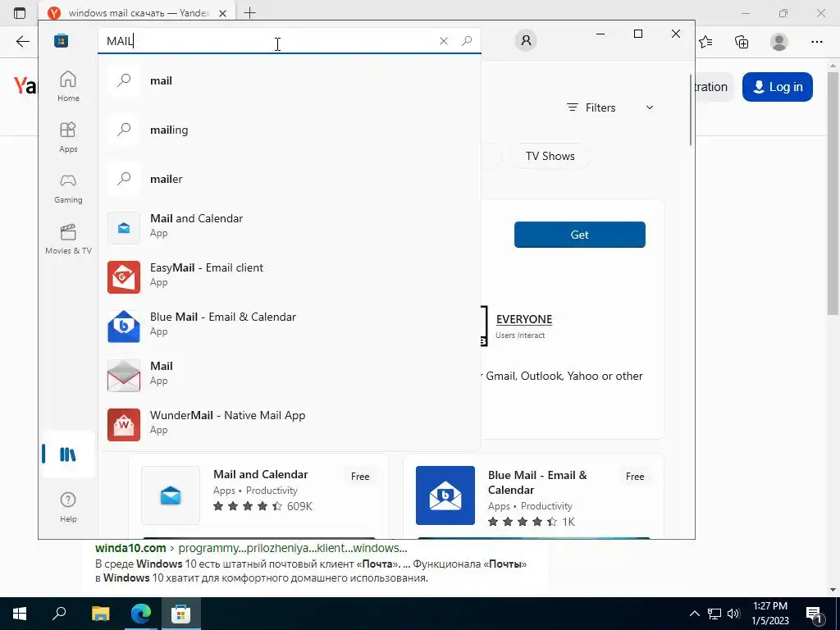The height and width of the screenshot is (630, 840).
Task: Select the 'mail' search suggestion
Action: click(x=290, y=80)
